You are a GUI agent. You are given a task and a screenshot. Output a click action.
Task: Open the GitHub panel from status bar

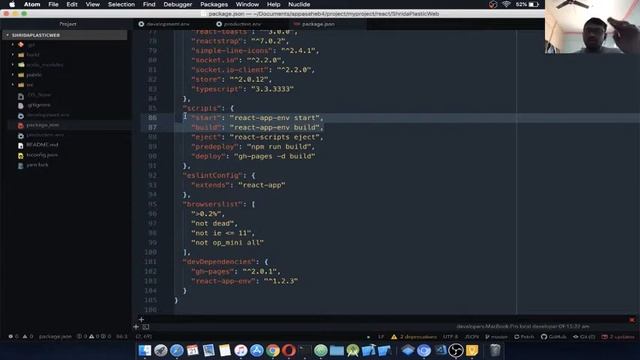point(554,337)
